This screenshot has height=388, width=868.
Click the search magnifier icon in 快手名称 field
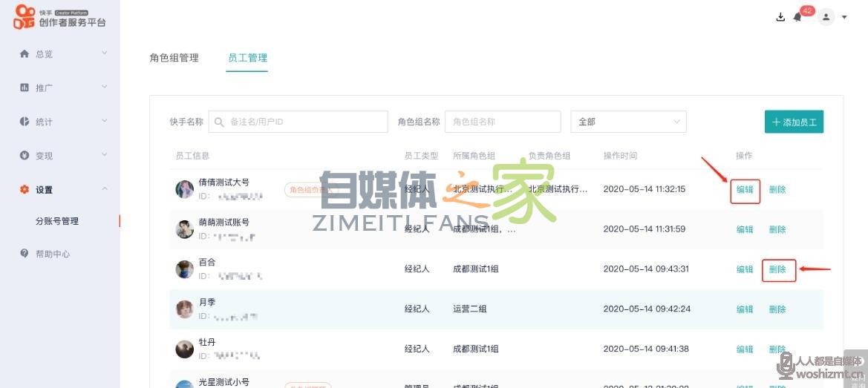point(219,122)
